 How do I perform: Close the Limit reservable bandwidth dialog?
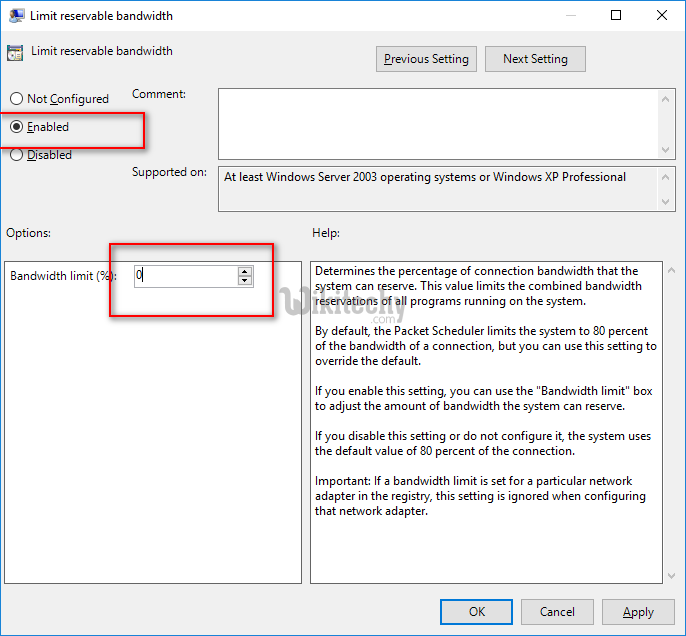(662, 15)
